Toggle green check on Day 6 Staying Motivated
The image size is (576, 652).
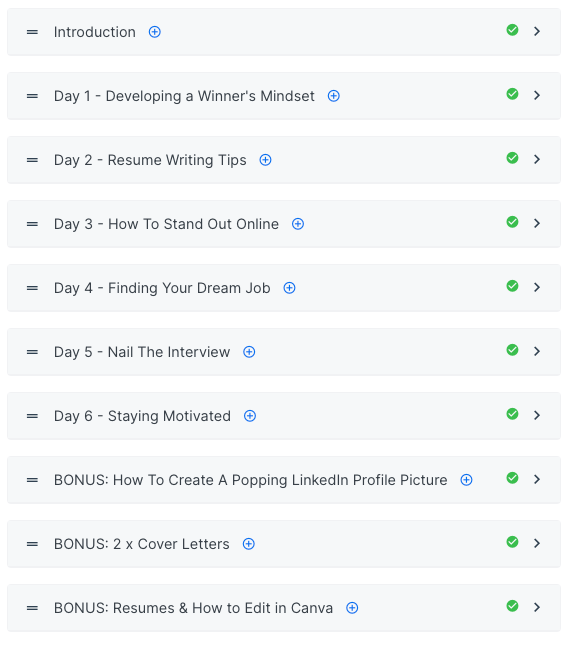[512, 414]
